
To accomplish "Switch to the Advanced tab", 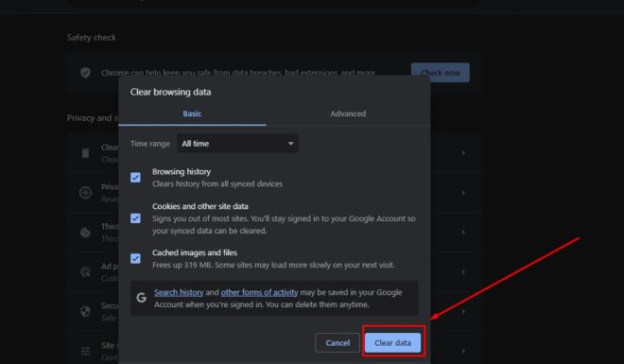I will [348, 113].
